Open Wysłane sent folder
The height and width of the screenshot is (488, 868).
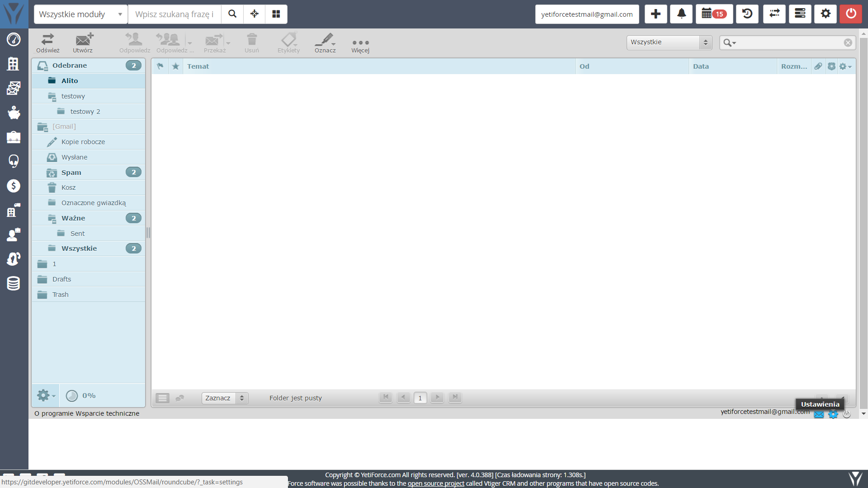(x=89, y=157)
